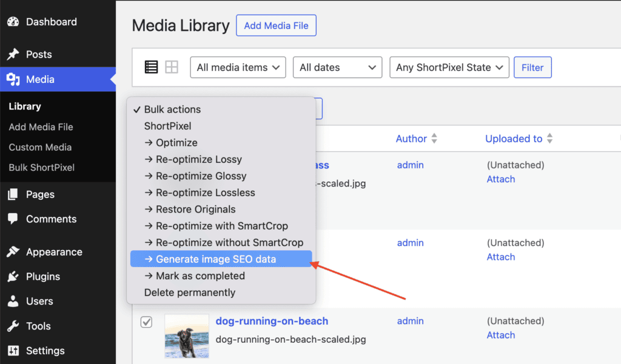The height and width of the screenshot is (364, 621).
Task: Open the Any ShortPixel State dropdown
Action: 449,67
